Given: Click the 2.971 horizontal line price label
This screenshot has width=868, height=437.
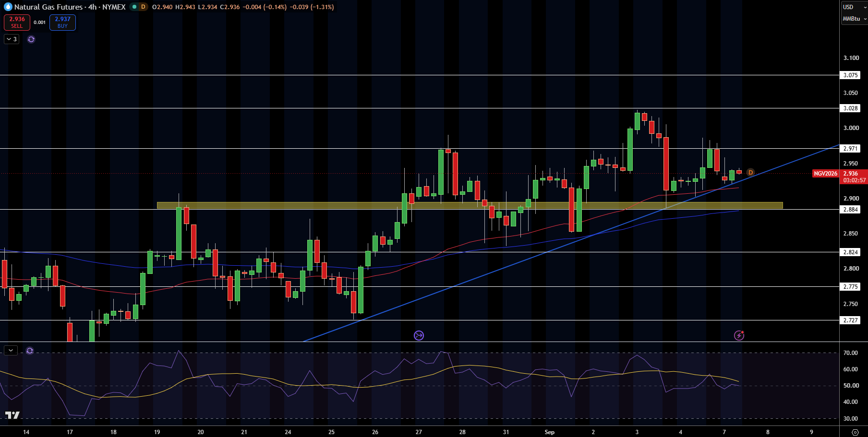Looking at the screenshot, I should tap(850, 149).
